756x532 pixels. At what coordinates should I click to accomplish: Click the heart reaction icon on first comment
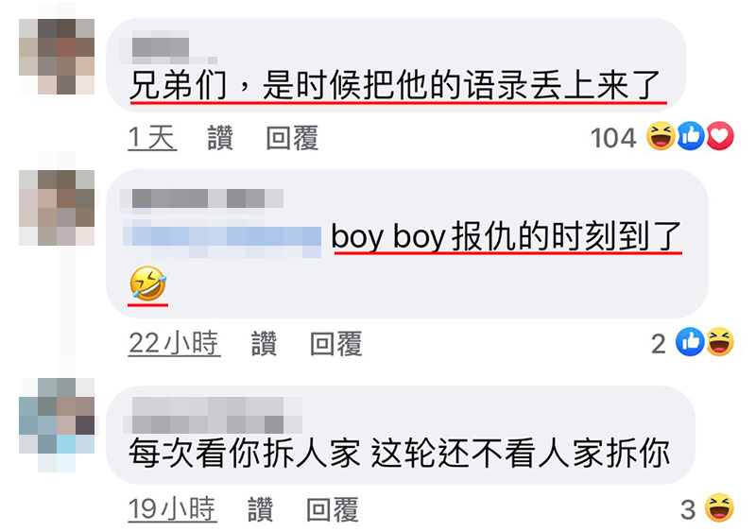(720, 136)
